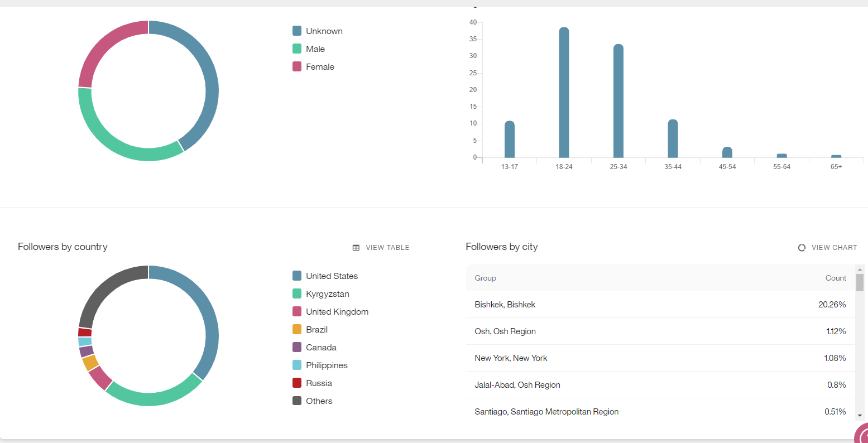Toggle the Philippines legend swatch

pos(297,365)
